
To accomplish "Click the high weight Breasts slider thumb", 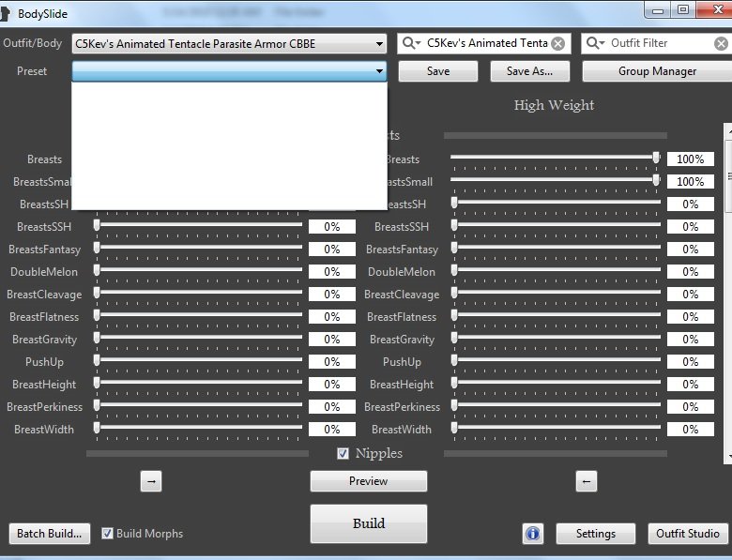I will (x=656, y=158).
